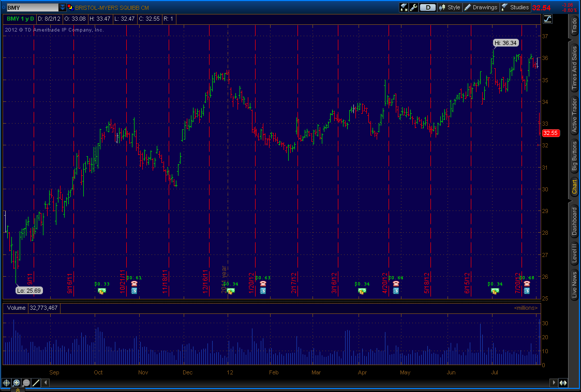Click the zoom in magnifier icon
Viewport: 581px width, 392px height.
point(17,383)
